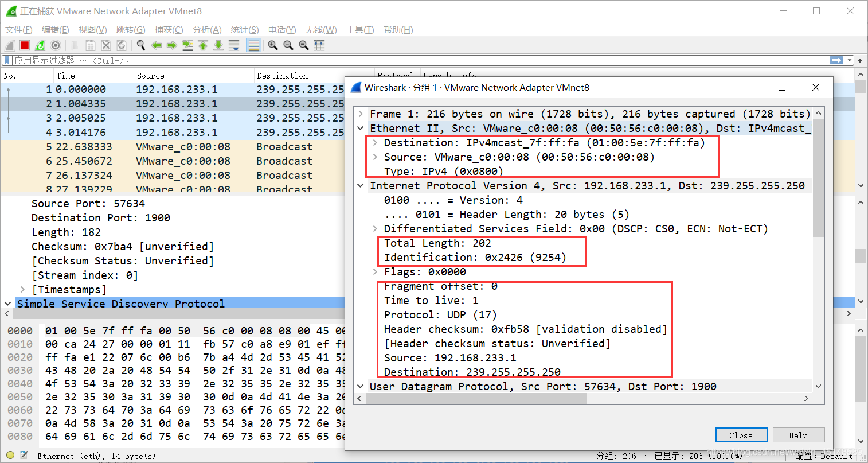Start a new packet capture (shark fin icon)

(10, 45)
